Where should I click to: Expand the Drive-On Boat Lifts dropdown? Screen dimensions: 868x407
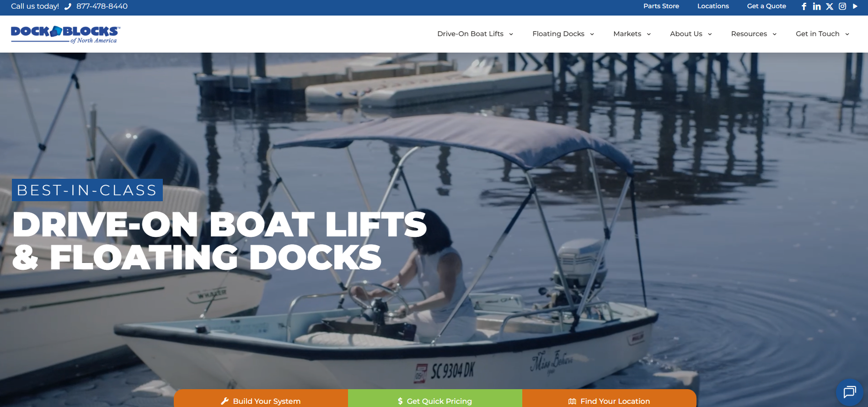pyautogui.click(x=475, y=34)
